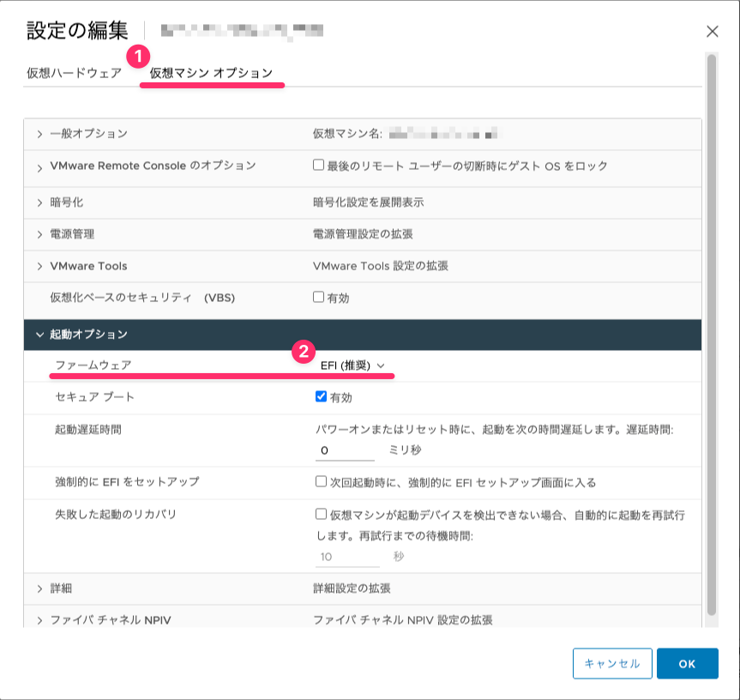740x700 pixels.
Task: Collapse the 起動オプション section
Action: pyautogui.click(x=39, y=335)
